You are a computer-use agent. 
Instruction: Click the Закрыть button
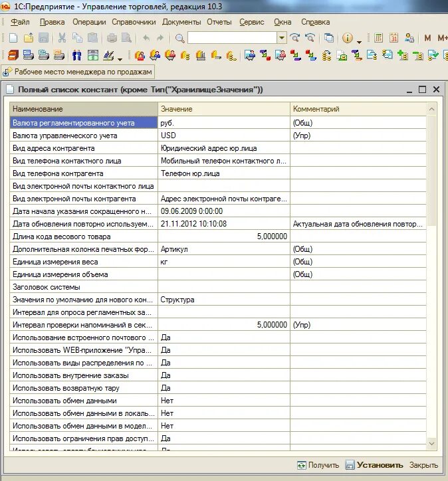pos(423,465)
